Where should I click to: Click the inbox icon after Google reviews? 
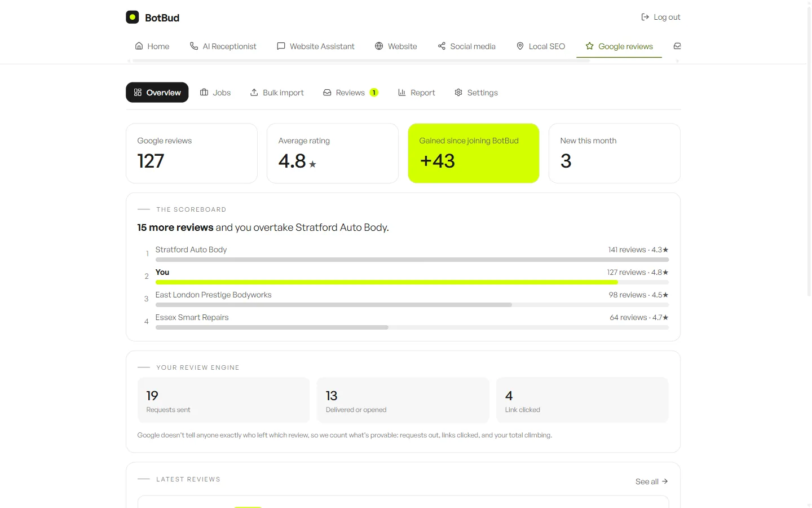[677, 46]
